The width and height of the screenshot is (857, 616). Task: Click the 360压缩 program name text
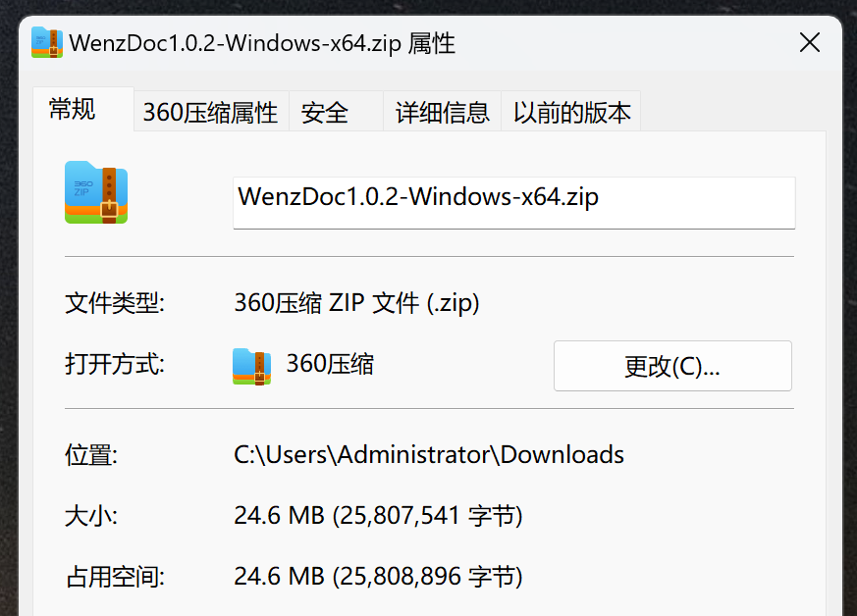[330, 364]
